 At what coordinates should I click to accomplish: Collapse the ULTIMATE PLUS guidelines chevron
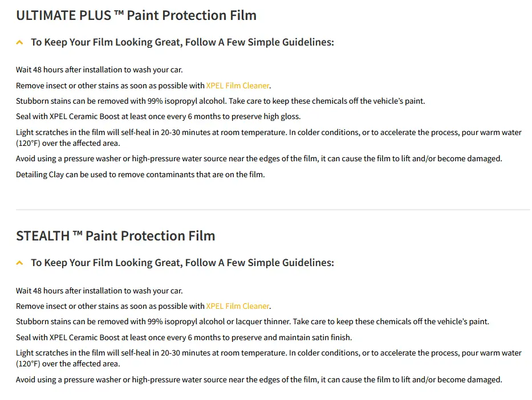click(20, 43)
